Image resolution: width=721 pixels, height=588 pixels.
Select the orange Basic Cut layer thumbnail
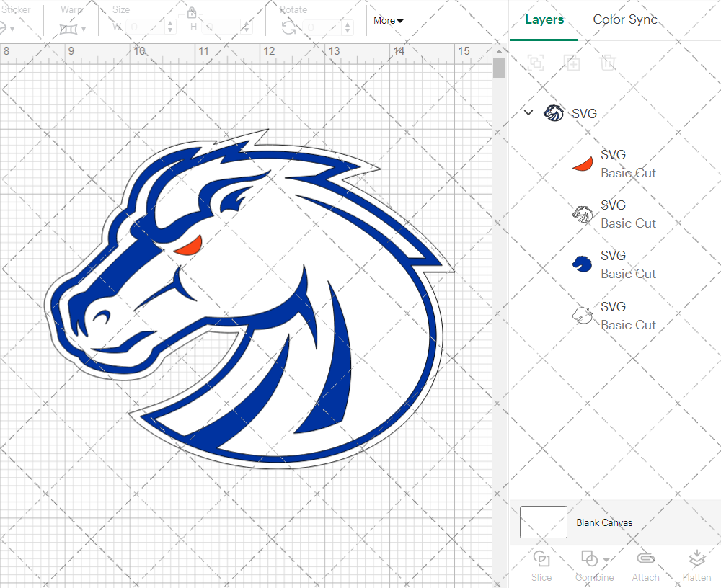coord(582,163)
